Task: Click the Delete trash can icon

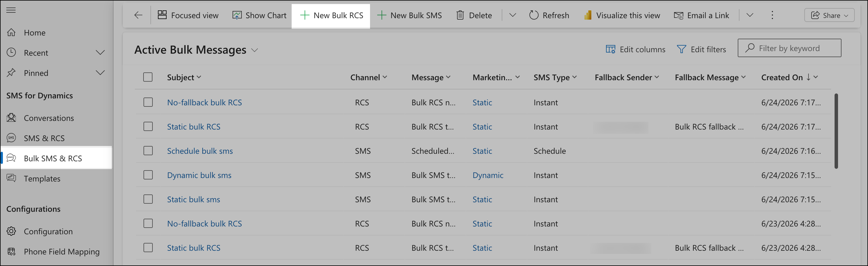Action: coord(460,15)
